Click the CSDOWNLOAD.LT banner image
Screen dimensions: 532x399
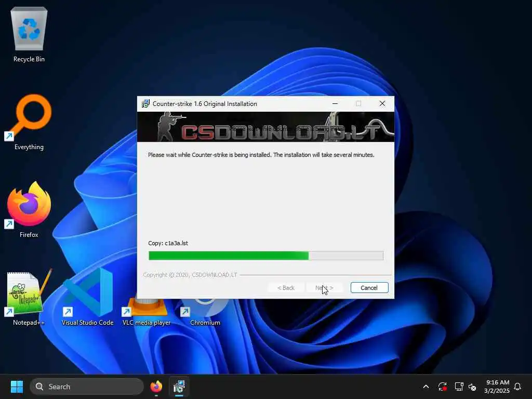(x=265, y=127)
